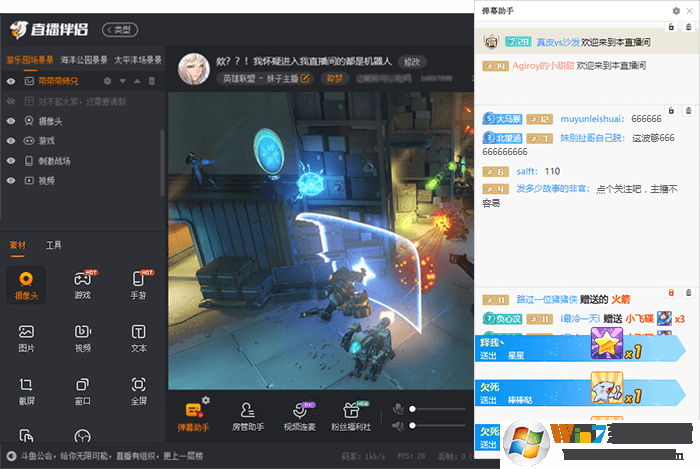
Task: Click the 小飞碟 gift icon in gift list
Action: (664, 318)
